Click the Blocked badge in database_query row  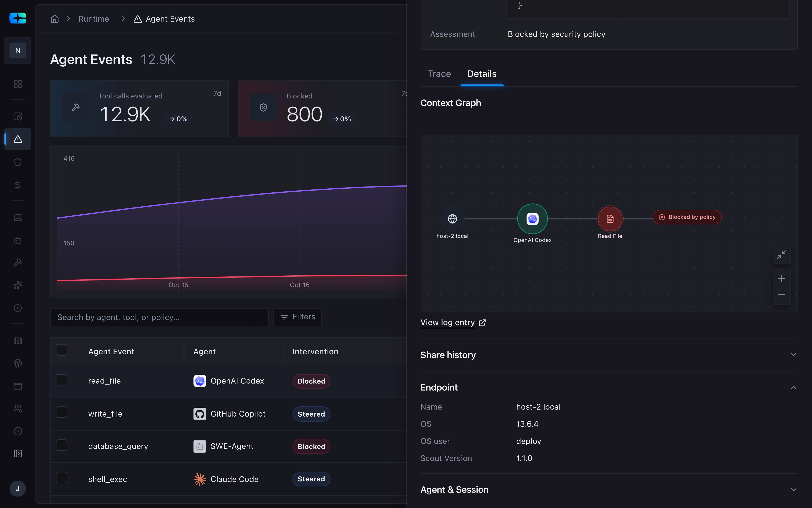(311, 447)
